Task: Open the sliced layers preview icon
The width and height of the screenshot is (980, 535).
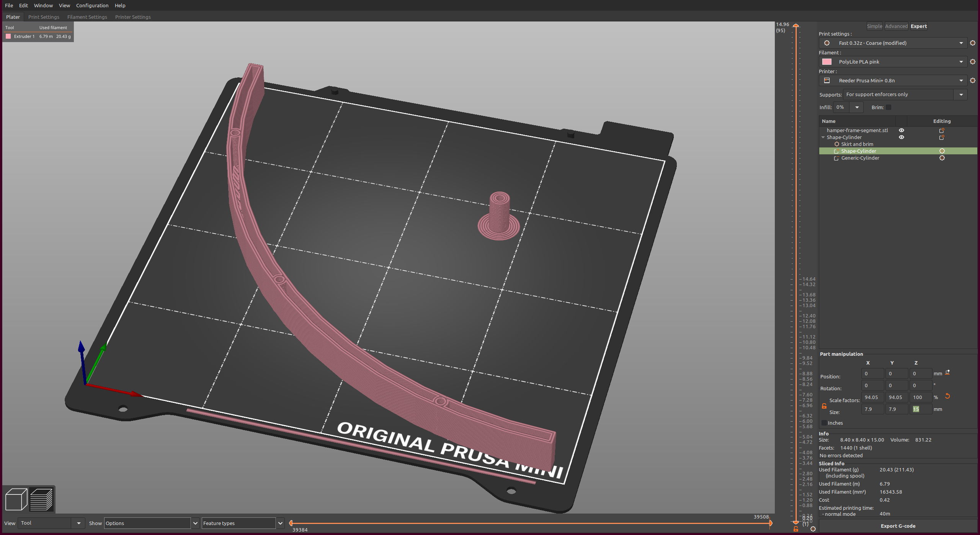Action: coord(42,499)
